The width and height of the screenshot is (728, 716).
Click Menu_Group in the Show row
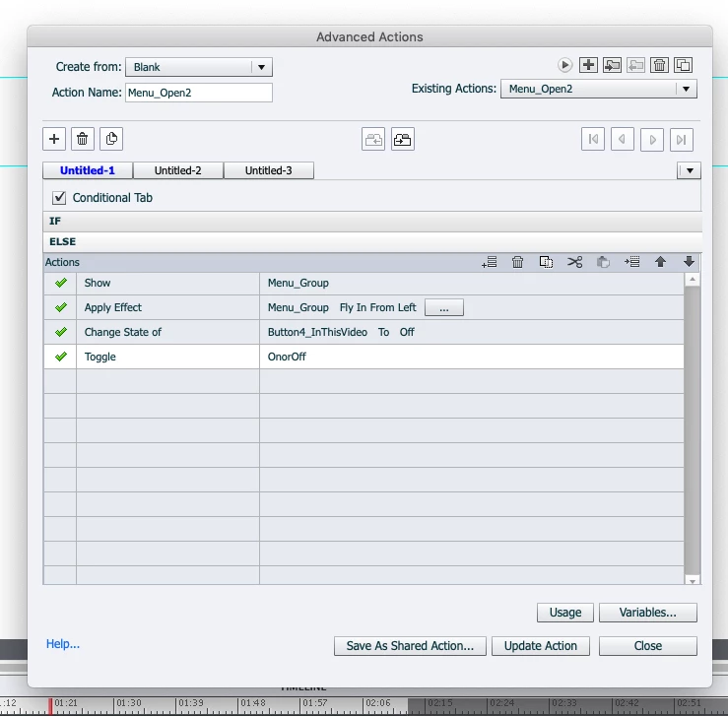[298, 283]
